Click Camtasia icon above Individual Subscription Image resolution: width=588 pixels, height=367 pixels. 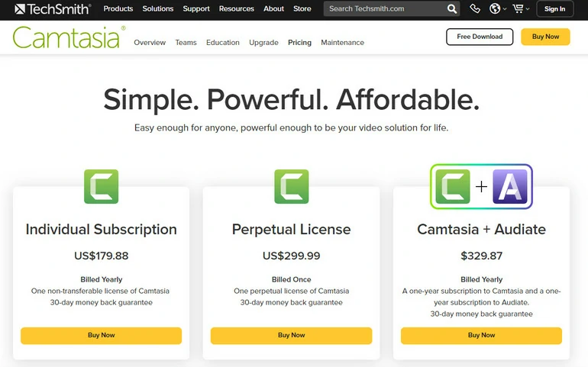(x=102, y=186)
